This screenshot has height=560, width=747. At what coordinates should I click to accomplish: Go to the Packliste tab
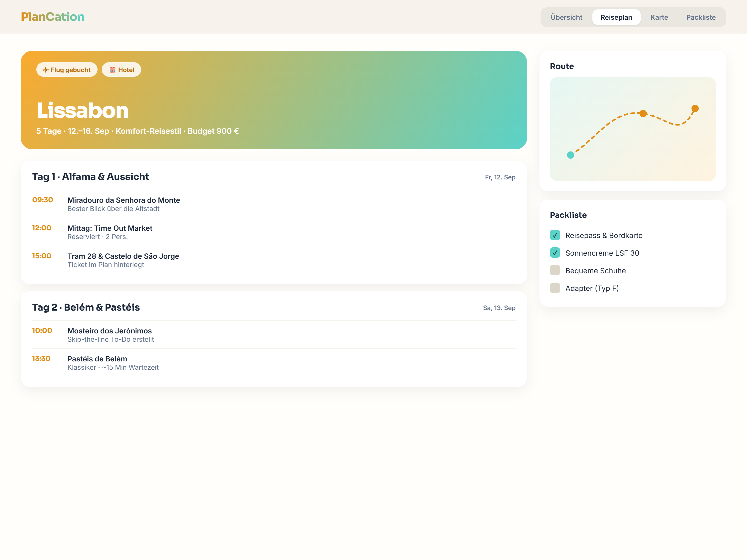coord(701,17)
